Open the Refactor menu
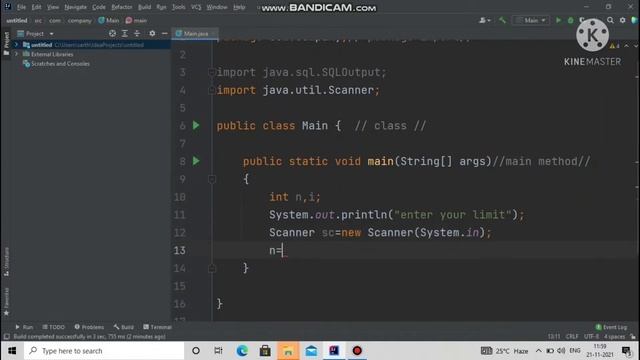Viewport: 640px width, 360px height. click(122, 7)
